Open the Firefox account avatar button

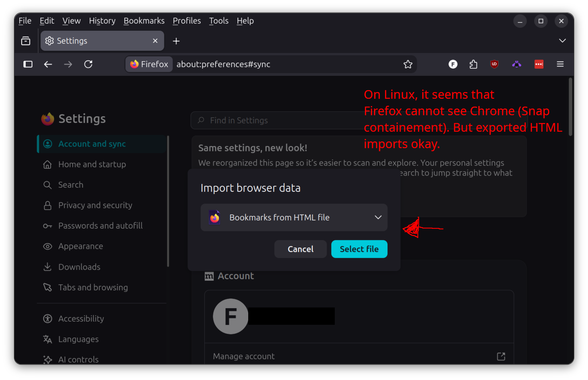(x=453, y=64)
